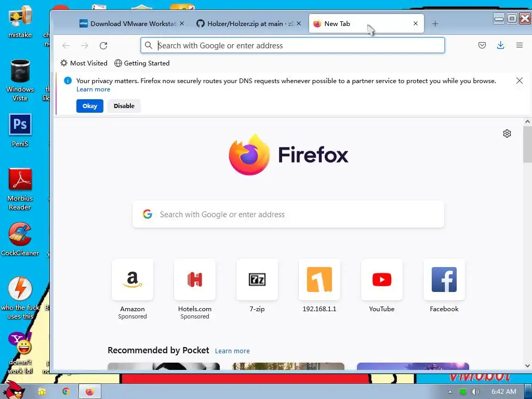Close the Download VMware Workstation tab
This screenshot has height=399, width=532.
[x=182, y=23]
